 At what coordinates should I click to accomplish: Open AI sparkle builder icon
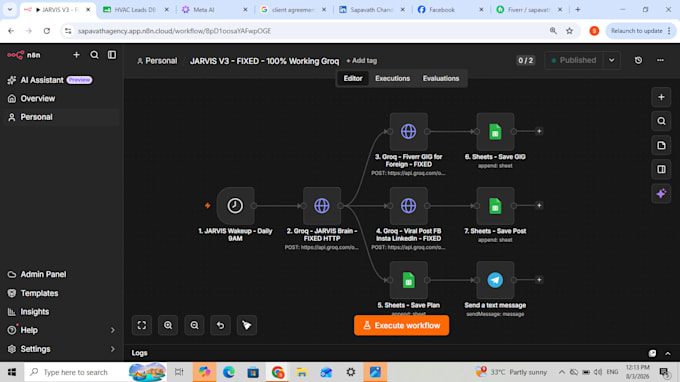[x=661, y=193]
